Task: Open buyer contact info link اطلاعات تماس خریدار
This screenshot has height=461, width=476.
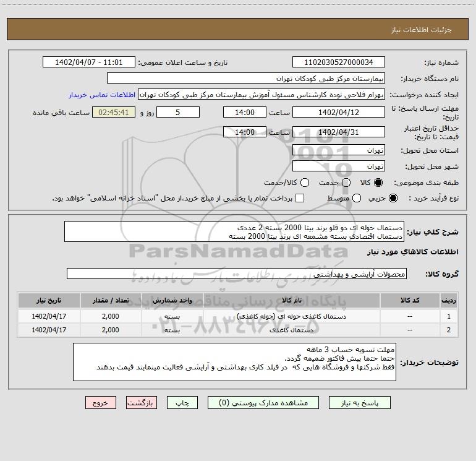Action: point(102,95)
